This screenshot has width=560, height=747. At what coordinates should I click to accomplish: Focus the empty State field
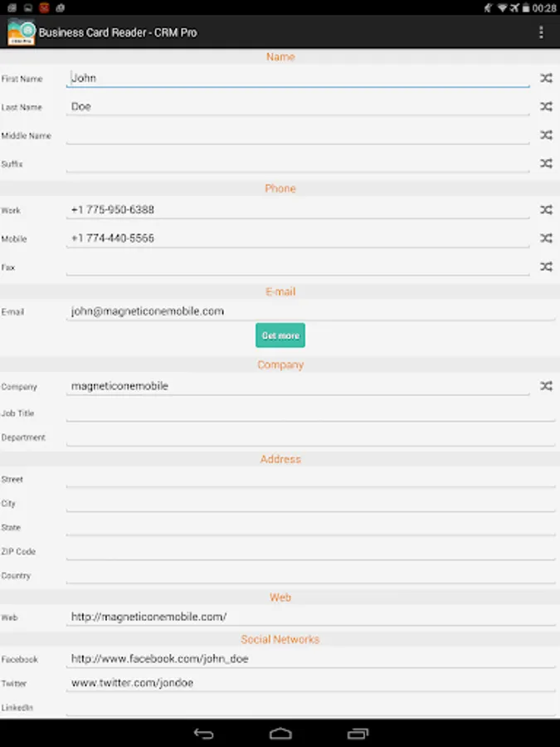pyautogui.click(x=310, y=527)
